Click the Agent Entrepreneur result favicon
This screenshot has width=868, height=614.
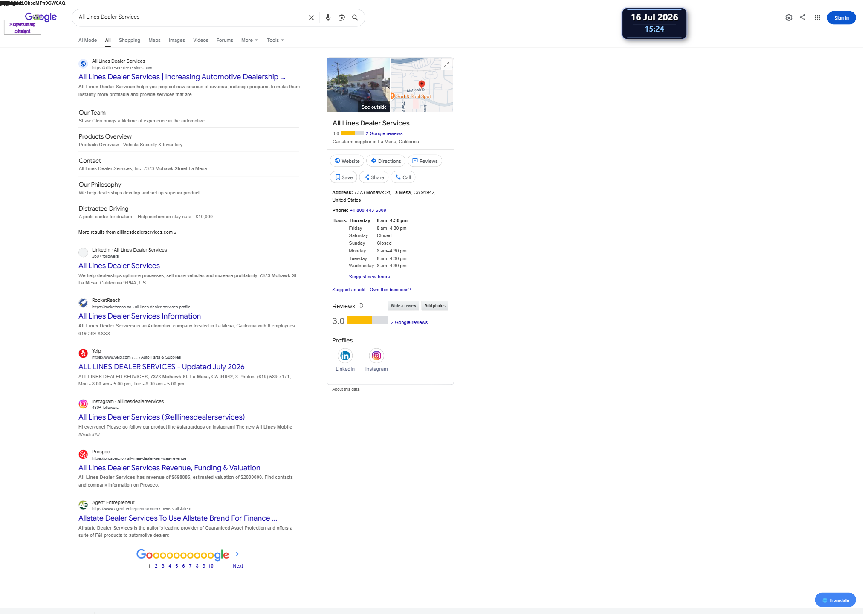(83, 505)
